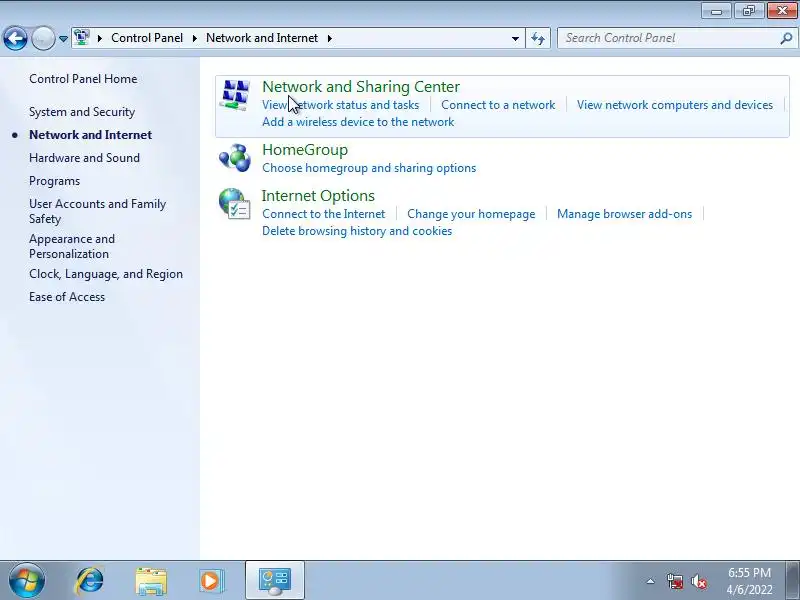Expand breadcrumb arrow after Network and Internet
Viewport: 800px width, 600px height.
(330, 38)
